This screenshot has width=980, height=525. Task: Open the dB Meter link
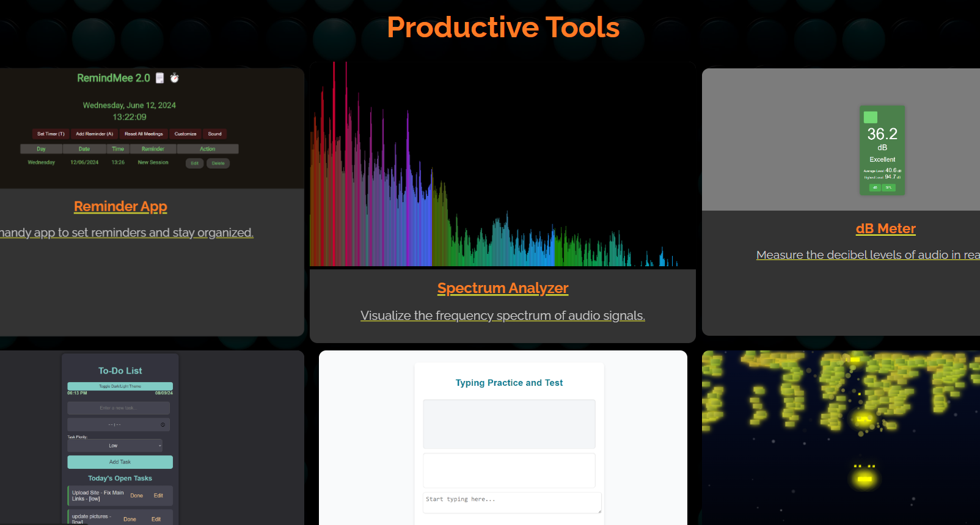click(x=885, y=228)
